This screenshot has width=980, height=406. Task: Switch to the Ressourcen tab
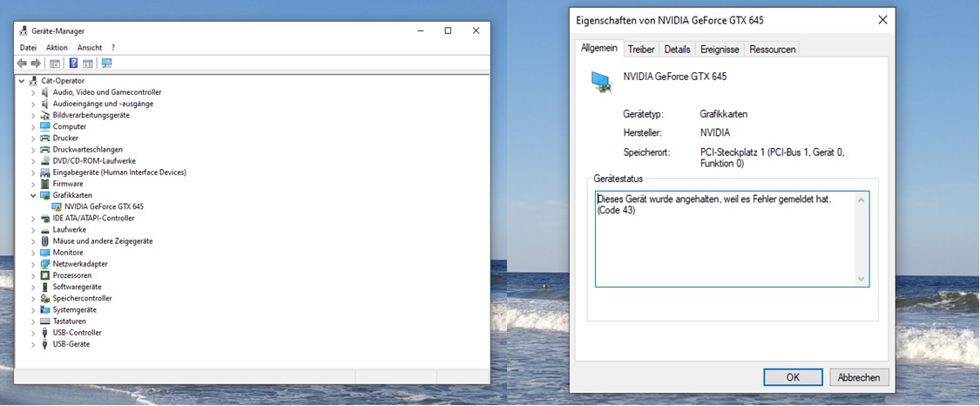click(773, 50)
